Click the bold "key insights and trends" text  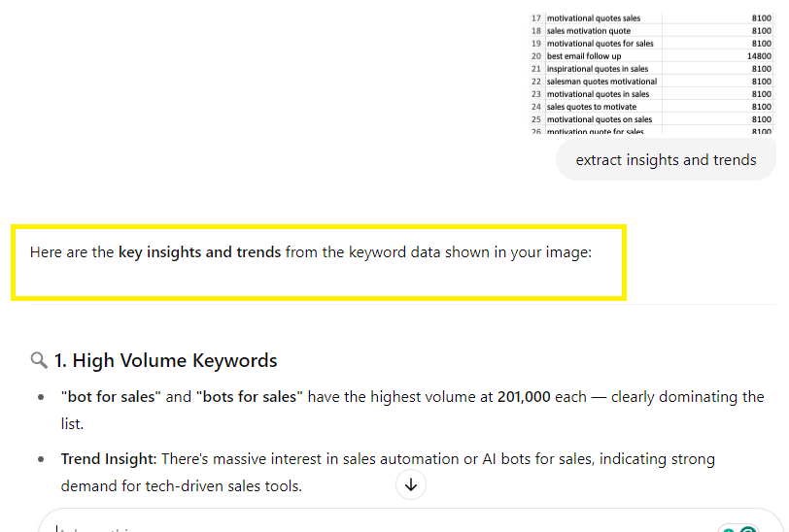pos(199,251)
